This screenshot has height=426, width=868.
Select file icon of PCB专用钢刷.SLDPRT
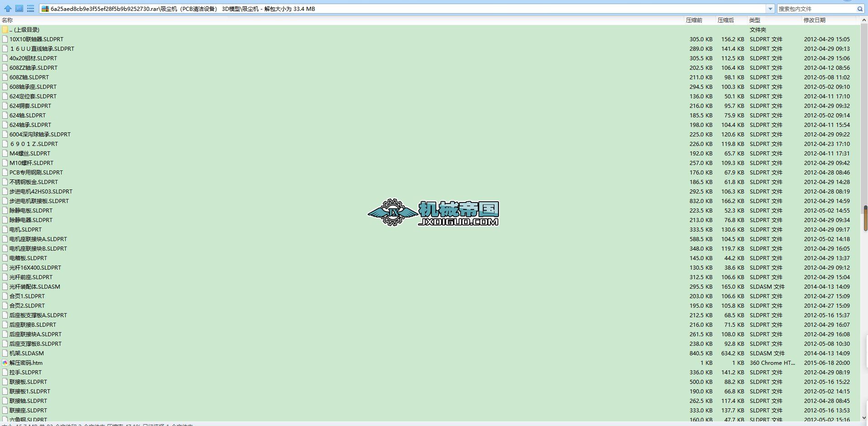pos(5,172)
